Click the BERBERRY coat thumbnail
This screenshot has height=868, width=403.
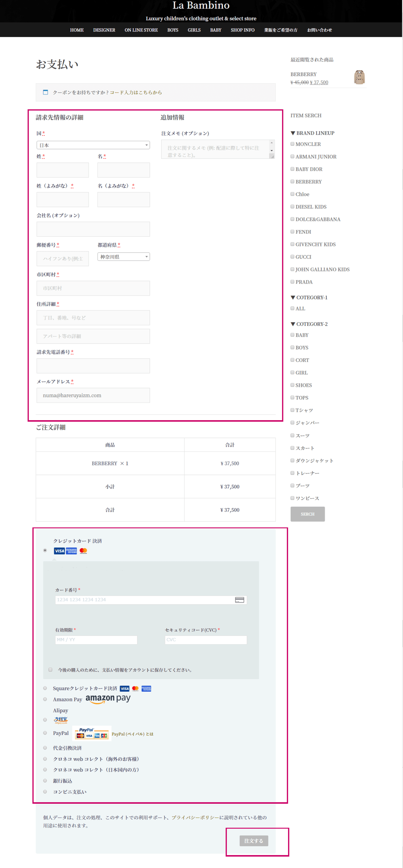click(x=359, y=77)
